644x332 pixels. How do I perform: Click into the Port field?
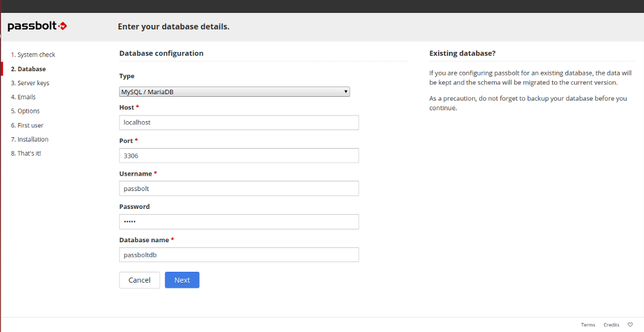click(239, 156)
